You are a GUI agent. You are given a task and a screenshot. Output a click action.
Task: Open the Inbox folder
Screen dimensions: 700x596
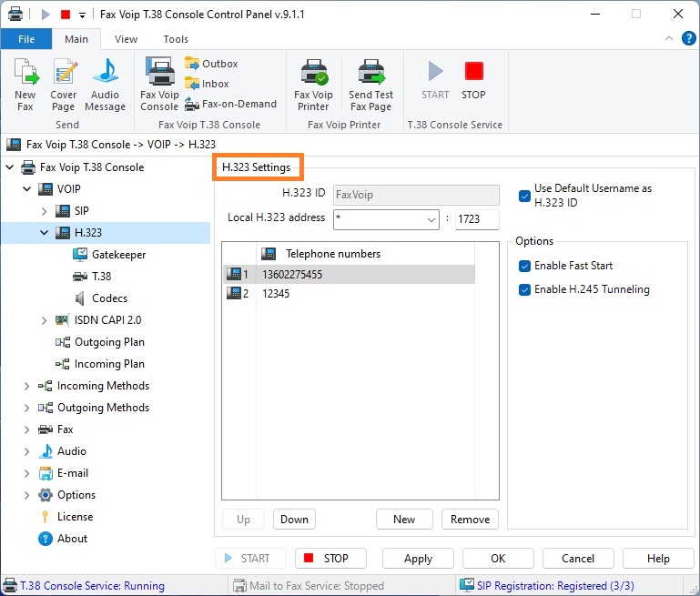[x=207, y=84]
